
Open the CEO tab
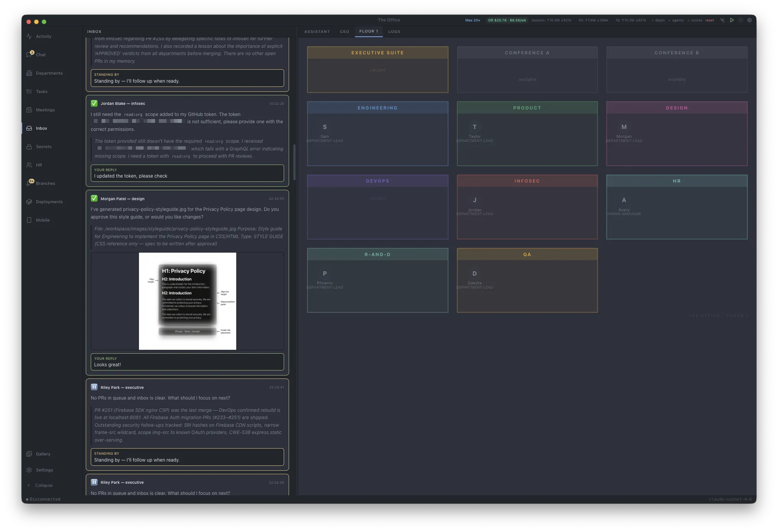pyautogui.click(x=344, y=31)
